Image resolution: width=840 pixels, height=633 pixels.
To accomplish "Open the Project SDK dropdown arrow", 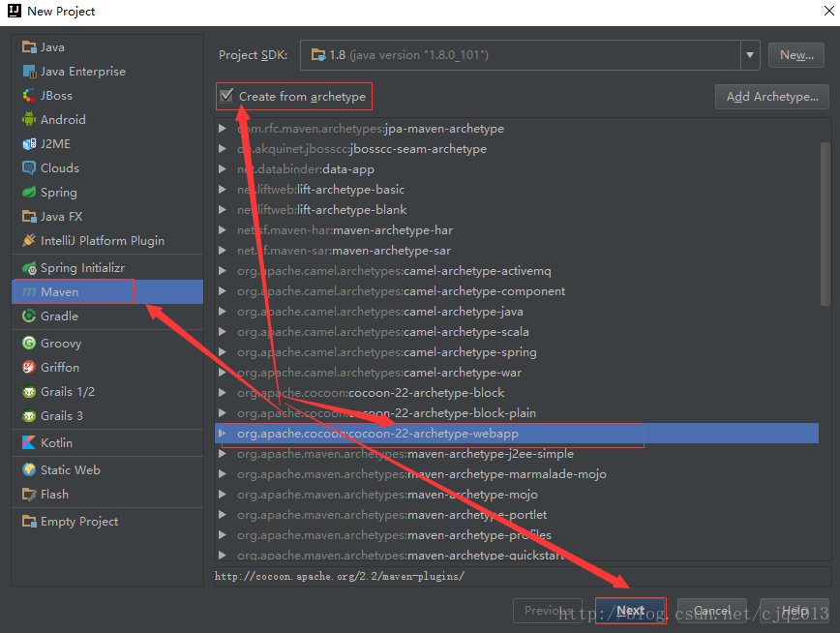I will (750, 54).
